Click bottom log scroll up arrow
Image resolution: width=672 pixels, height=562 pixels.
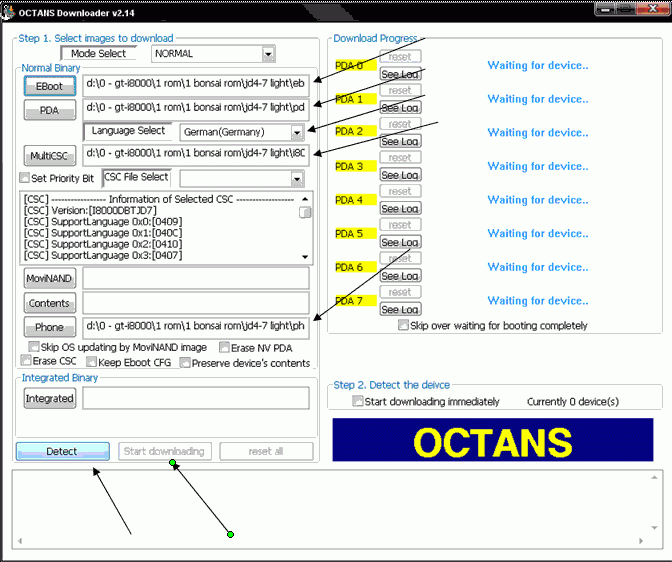coord(654,477)
